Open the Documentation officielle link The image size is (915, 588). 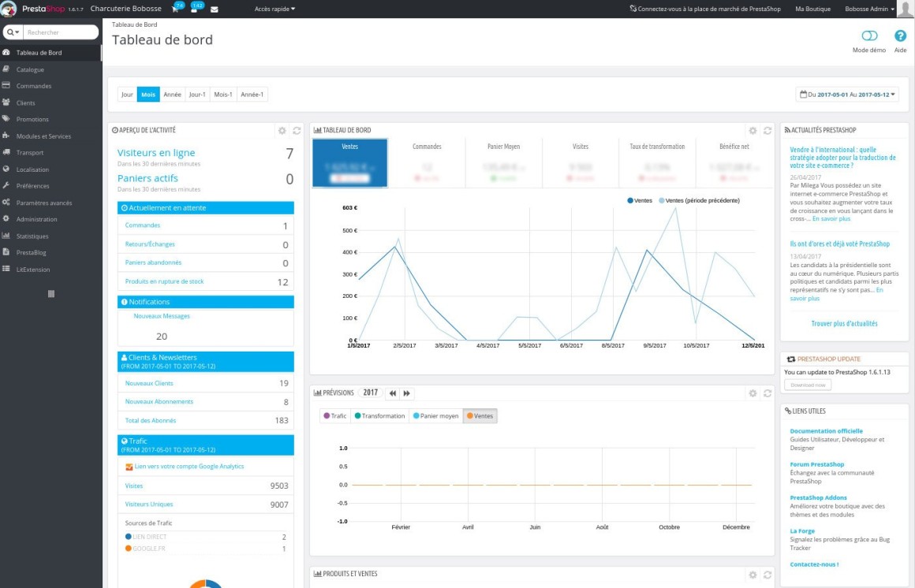(826, 431)
